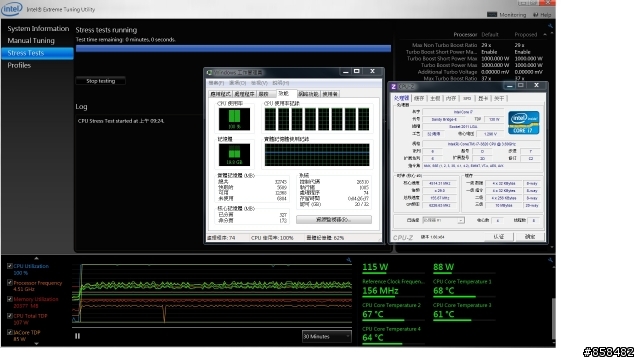Click the memory usage gauge showing 18.9 GB

tap(234, 154)
